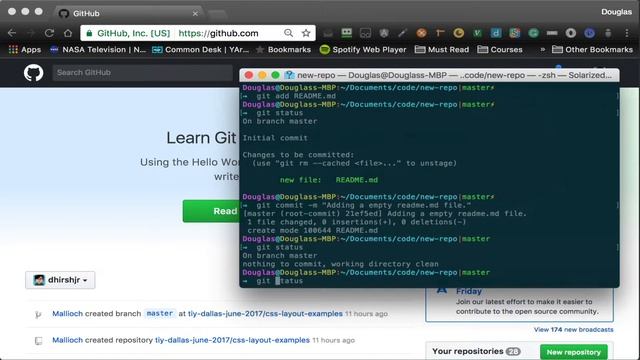Click the browser forward arrow
This screenshot has width=640, height=360.
tap(31, 33)
